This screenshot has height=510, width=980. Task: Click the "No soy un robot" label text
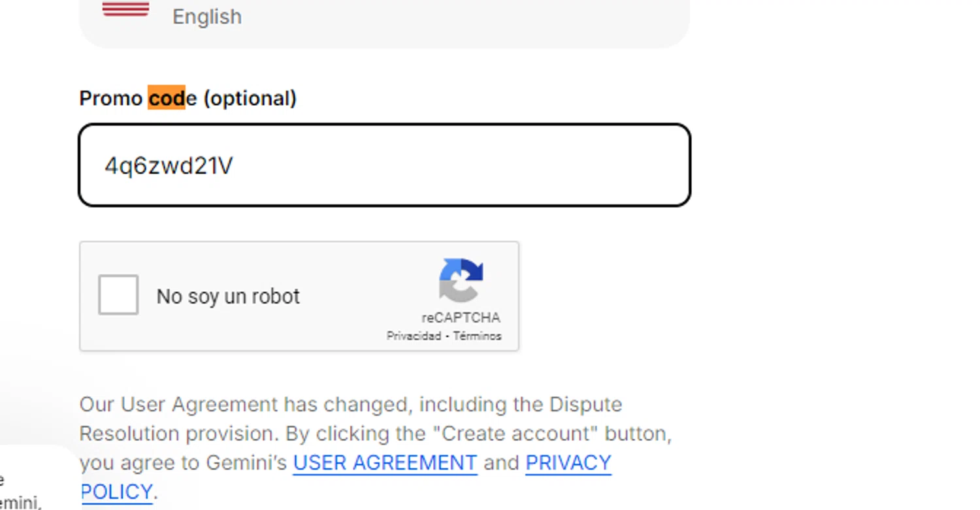coord(228,296)
